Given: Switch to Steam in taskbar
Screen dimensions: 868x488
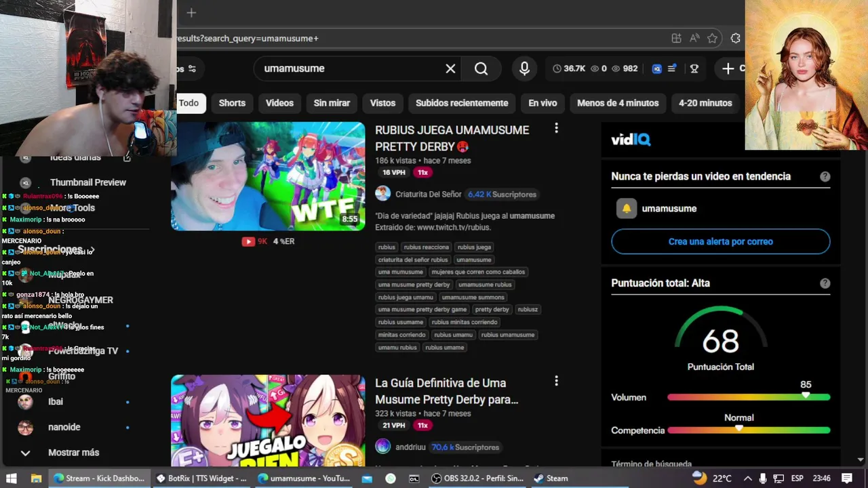Looking at the screenshot, I should pos(551,479).
